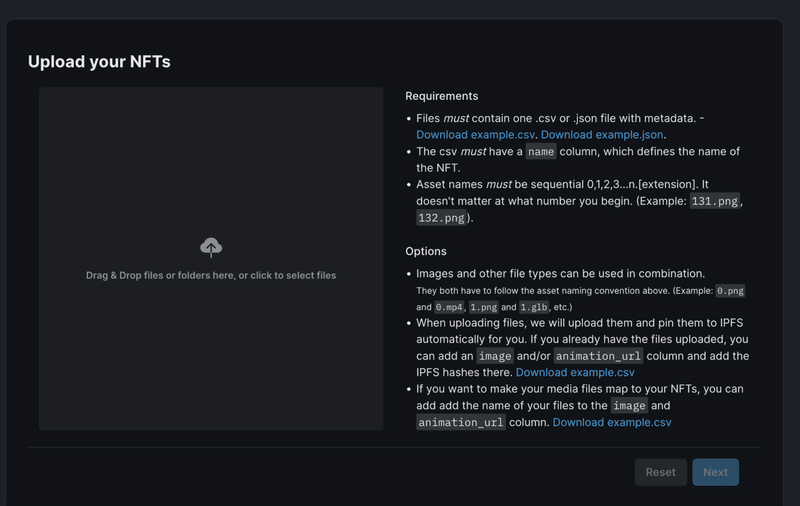Select the 132.png example filename

click(441, 218)
